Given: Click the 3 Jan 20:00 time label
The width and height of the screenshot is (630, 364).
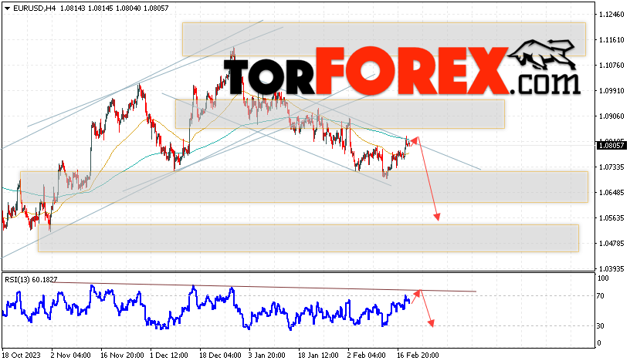Looking at the screenshot, I should pyautogui.click(x=267, y=356).
